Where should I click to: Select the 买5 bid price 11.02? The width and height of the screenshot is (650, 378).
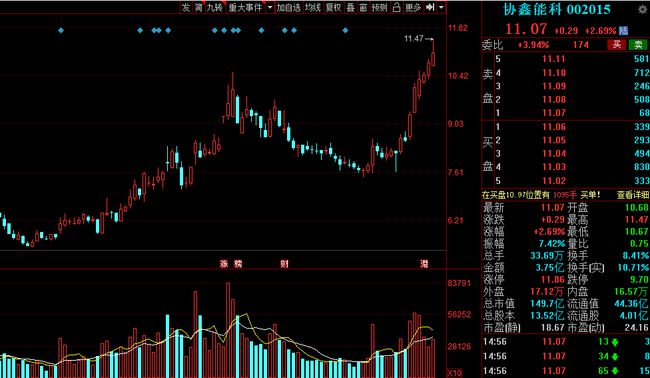coord(554,181)
